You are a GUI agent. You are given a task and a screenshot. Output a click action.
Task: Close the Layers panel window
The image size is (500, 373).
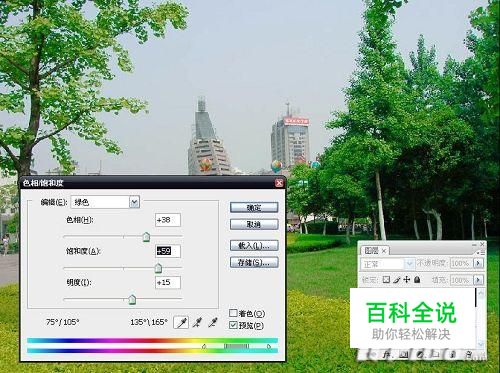coord(482,244)
